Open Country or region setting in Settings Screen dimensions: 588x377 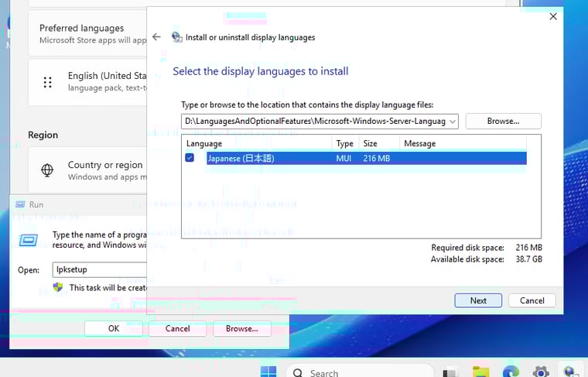click(87, 170)
